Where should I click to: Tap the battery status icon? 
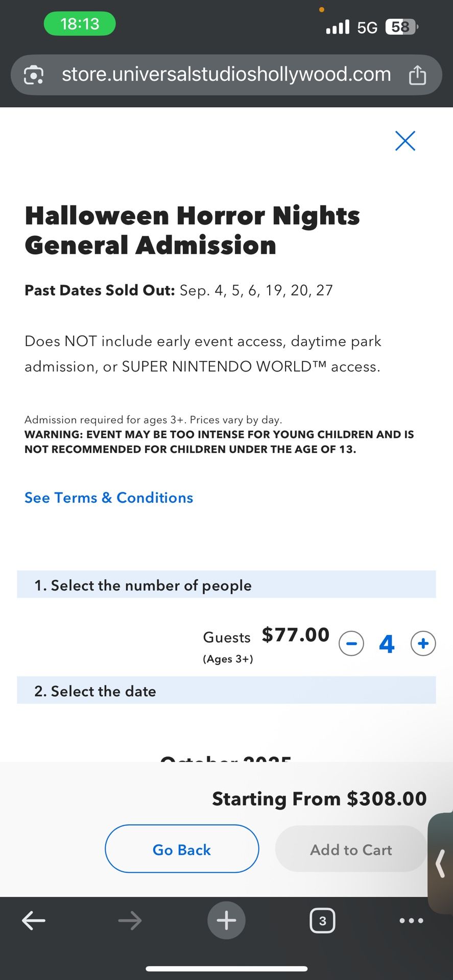[401, 27]
